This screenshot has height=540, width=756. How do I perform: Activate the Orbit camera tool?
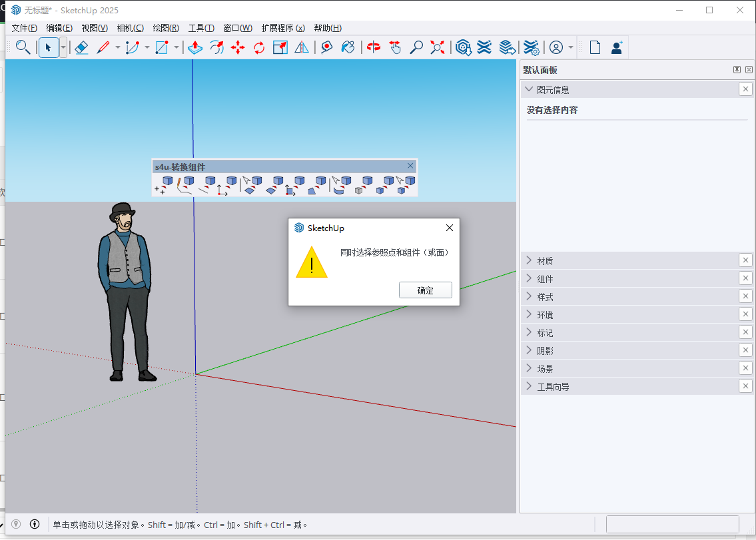[x=373, y=47]
